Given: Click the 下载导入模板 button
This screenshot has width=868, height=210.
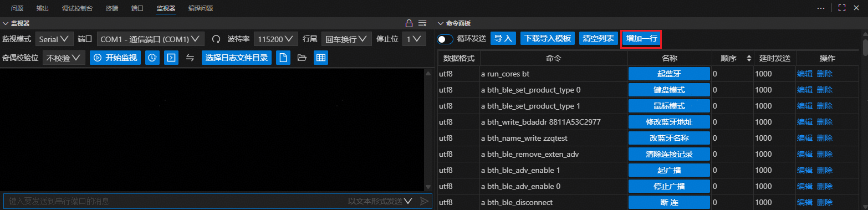Looking at the screenshot, I should point(548,39).
